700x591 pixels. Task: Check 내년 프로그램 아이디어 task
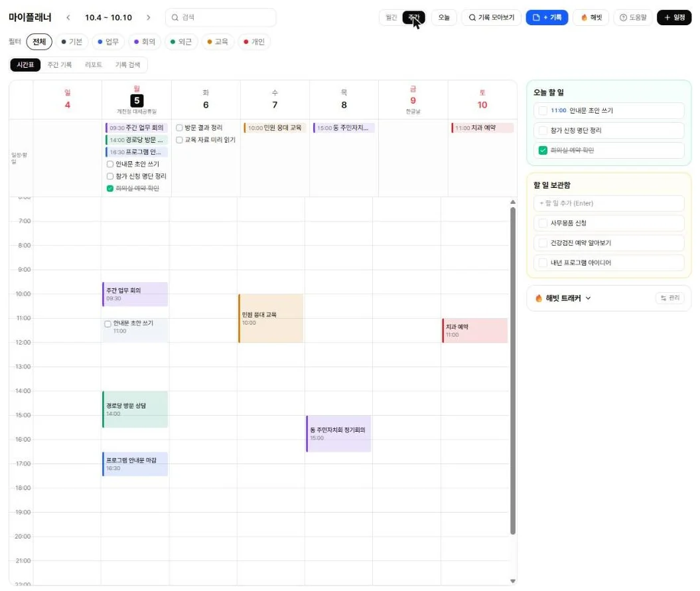pos(543,263)
